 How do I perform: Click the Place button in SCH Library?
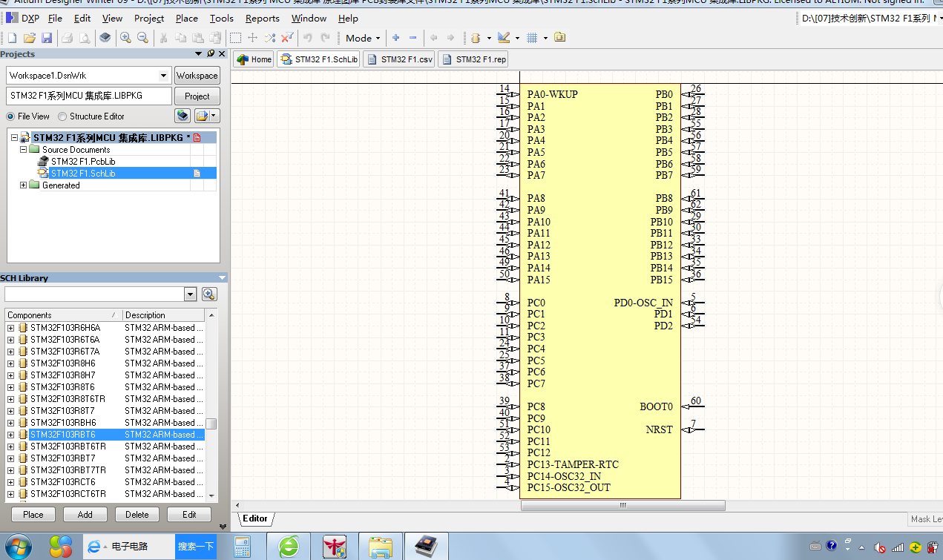[33, 514]
